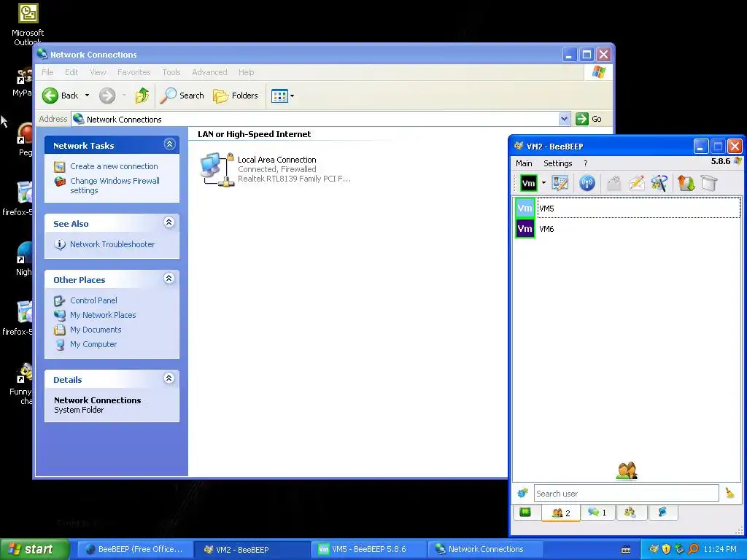Click the Start button
The width and height of the screenshot is (747, 560).
34,549
